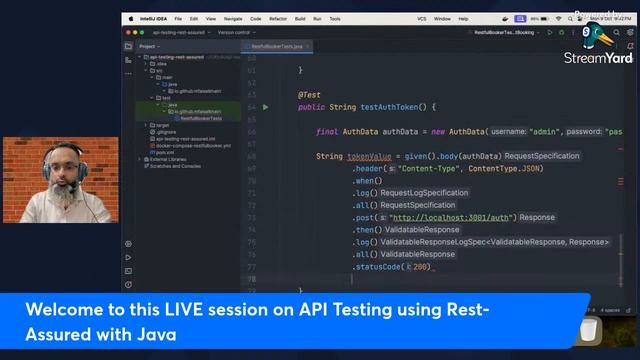Image resolution: width=640 pixels, height=360 pixels.
Task: Open more run actions menu
Action: (573, 32)
